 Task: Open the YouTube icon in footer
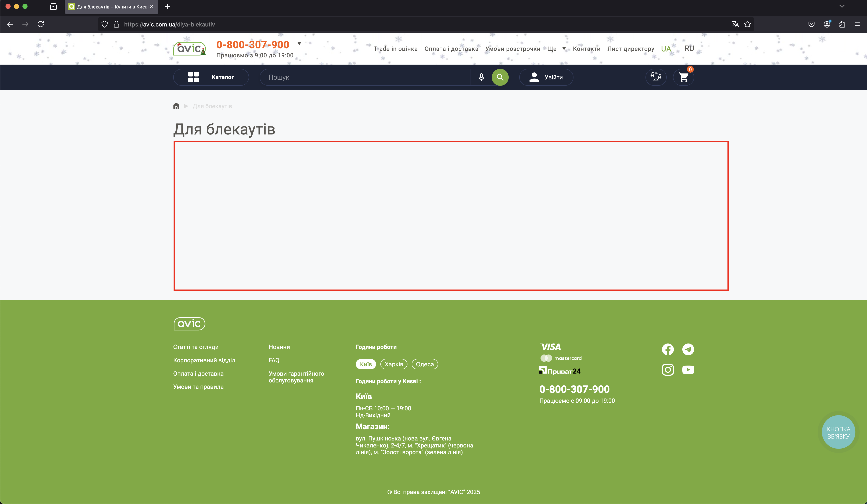(x=688, y=370)
